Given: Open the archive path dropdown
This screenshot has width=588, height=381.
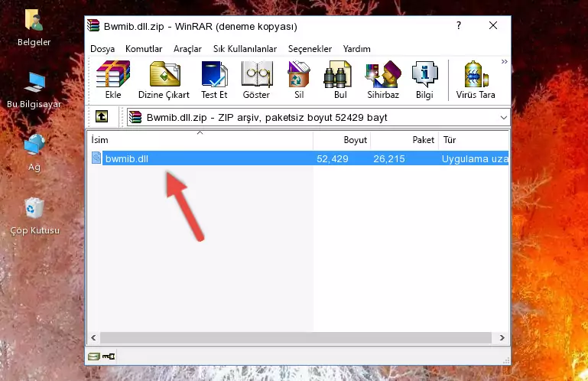Looking at the screenshot, I should point(504,118).
